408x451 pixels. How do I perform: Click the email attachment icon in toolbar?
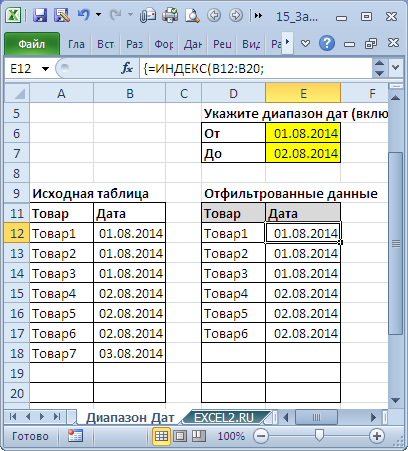148,15
